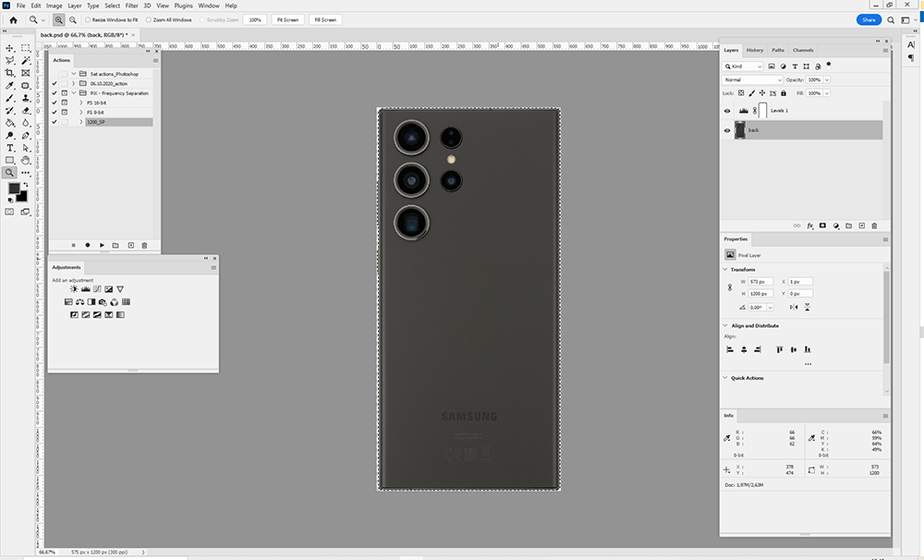Start recording an action in Actions panel
924x560 pixels.
click(x=88, y=245)
